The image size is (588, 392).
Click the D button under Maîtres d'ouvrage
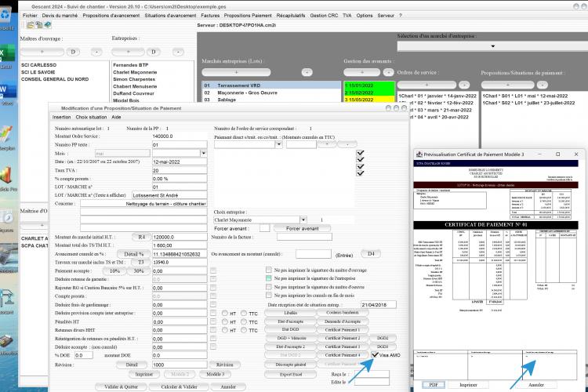(x=73, y=52)
